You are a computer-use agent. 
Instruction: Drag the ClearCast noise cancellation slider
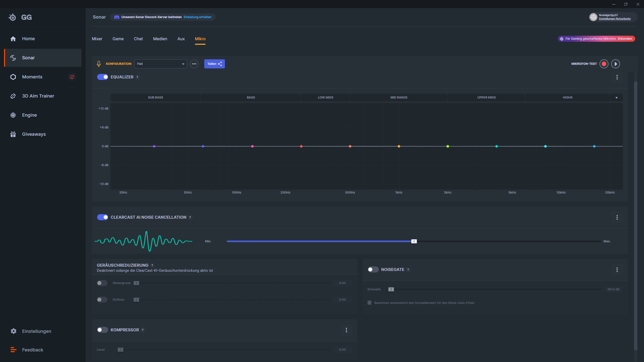pyautogui.click(x=414, y=241)
